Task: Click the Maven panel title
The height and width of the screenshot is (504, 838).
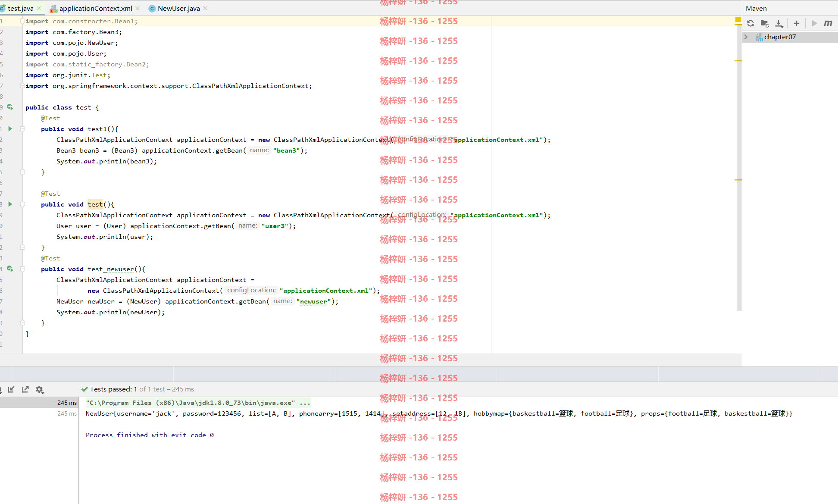Action: (756, 8)
